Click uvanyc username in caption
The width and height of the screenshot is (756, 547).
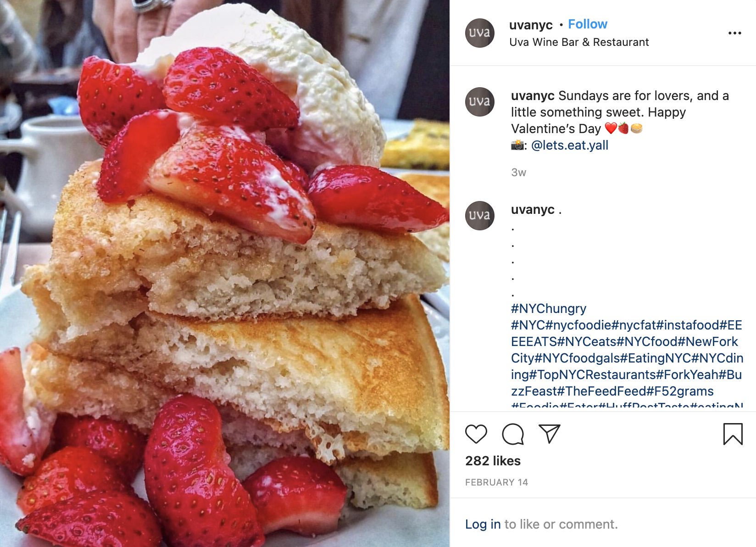click(533, 96)
